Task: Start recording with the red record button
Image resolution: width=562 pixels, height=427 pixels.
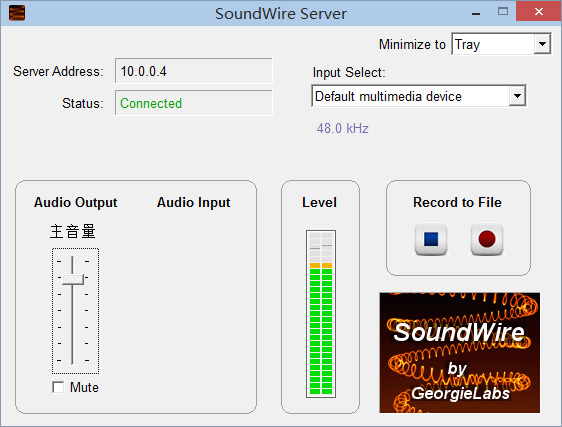Action: 487,239
